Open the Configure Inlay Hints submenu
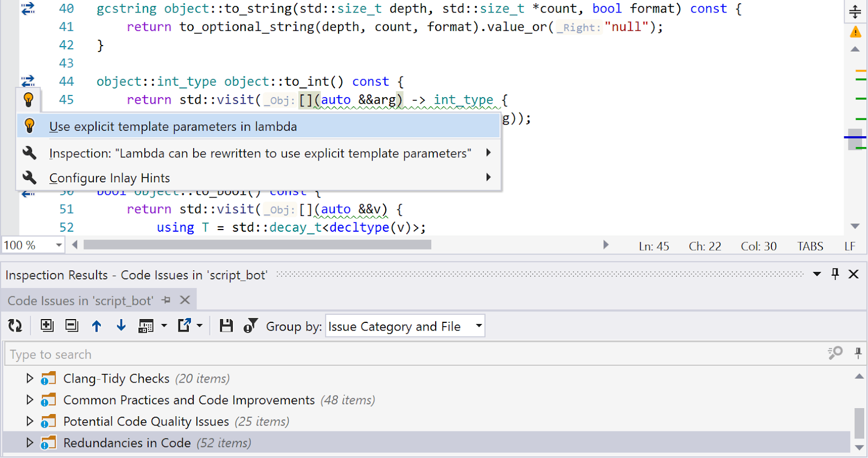This screenshot has width=868, height=458. 110,178
